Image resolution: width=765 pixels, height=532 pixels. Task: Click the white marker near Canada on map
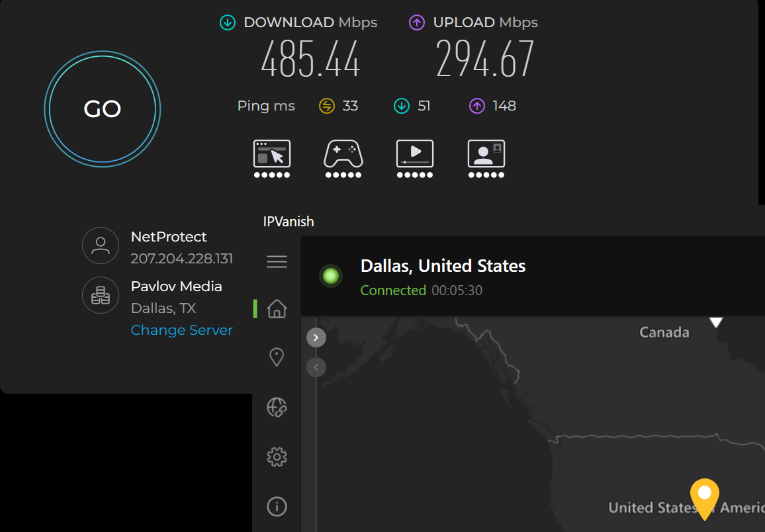click(x=716, y=322)
